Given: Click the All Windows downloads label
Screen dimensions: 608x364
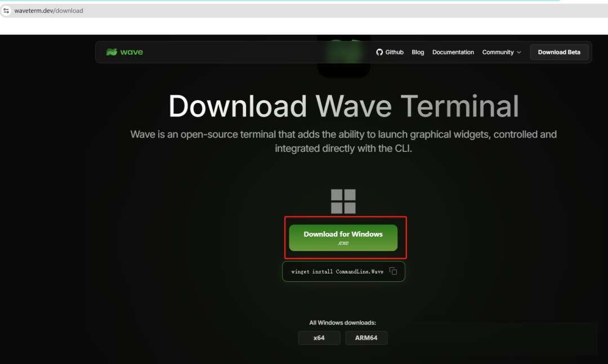Looking at the screenshot, I should tap(343, 322).
